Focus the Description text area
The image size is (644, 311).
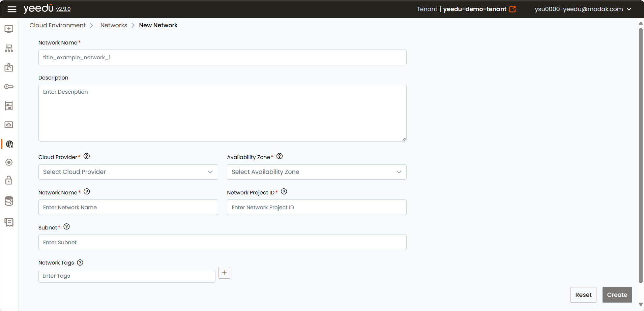click(x=222, y=113)
